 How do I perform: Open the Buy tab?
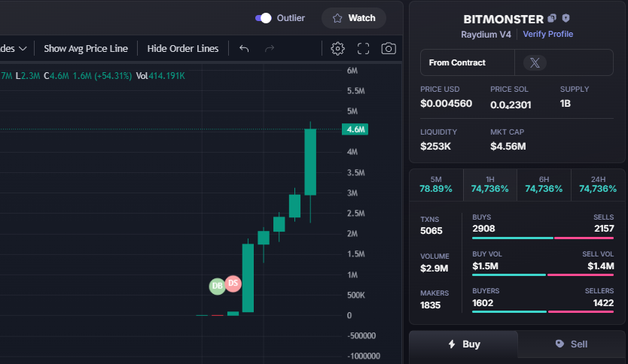coord(463,344)
